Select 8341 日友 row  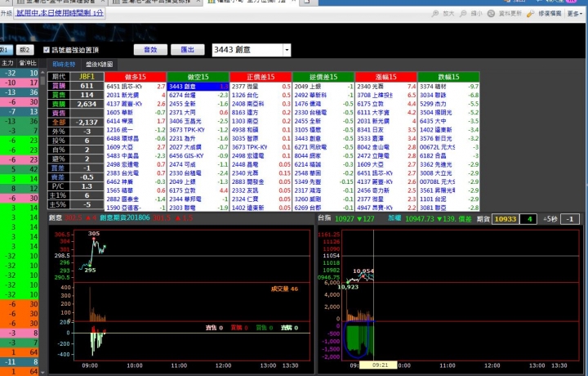coord(385,129)
